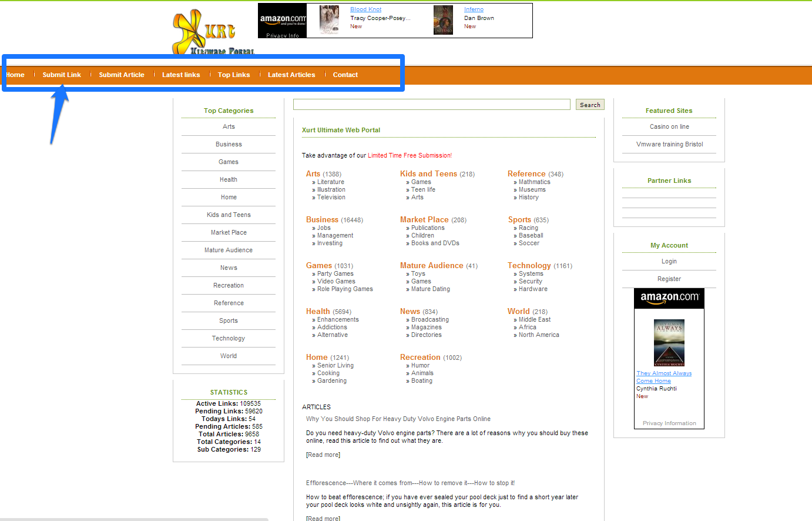This screenshot has height=521, width=812.
Task: Click Register under My Account
Action: 669,279
